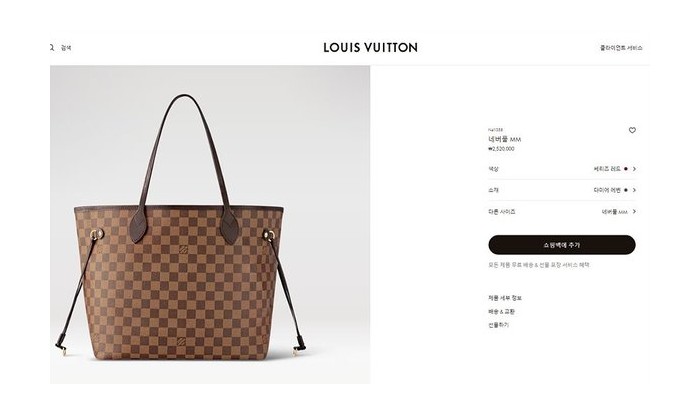Click the 다른 사이즈 row label
The height and width of the screenshot is (413, 700).
(502, 212)
